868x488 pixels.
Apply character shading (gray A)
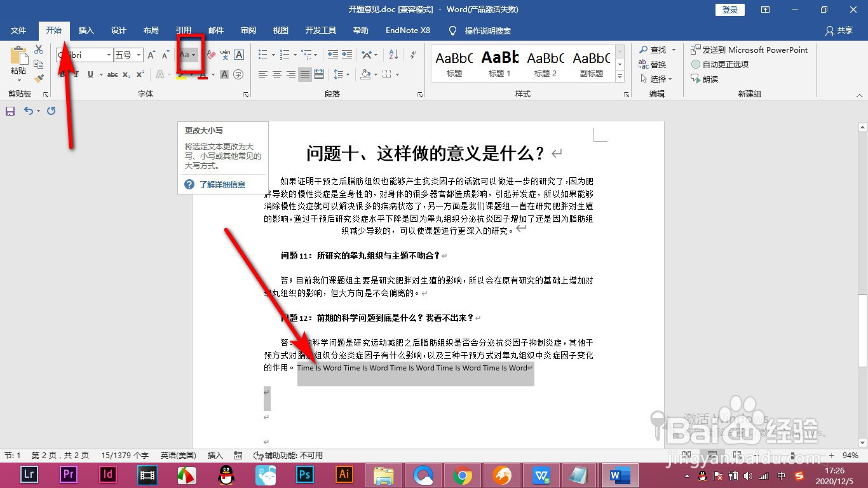tap(224, 74)
